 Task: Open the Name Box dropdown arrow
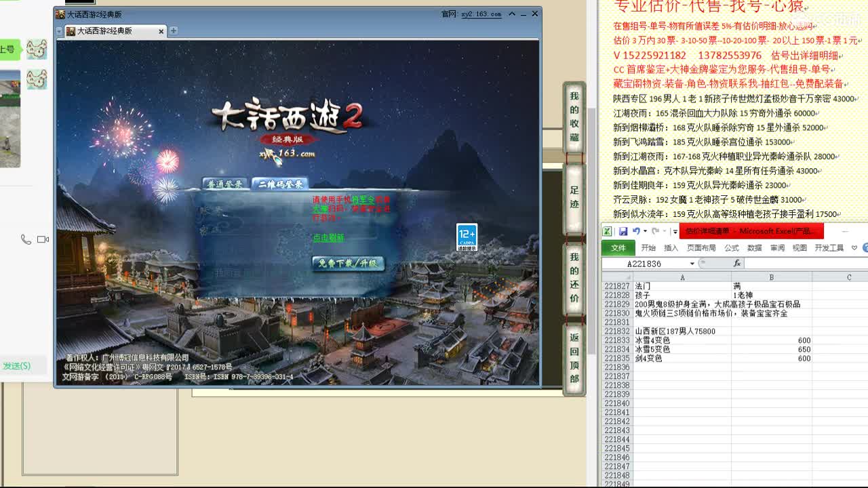point(692,264)
